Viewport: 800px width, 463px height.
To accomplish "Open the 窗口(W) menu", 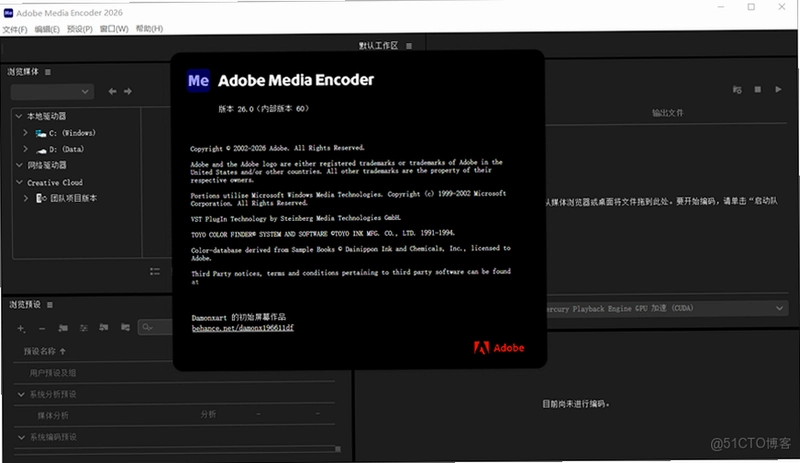I will tap(114, 29).
